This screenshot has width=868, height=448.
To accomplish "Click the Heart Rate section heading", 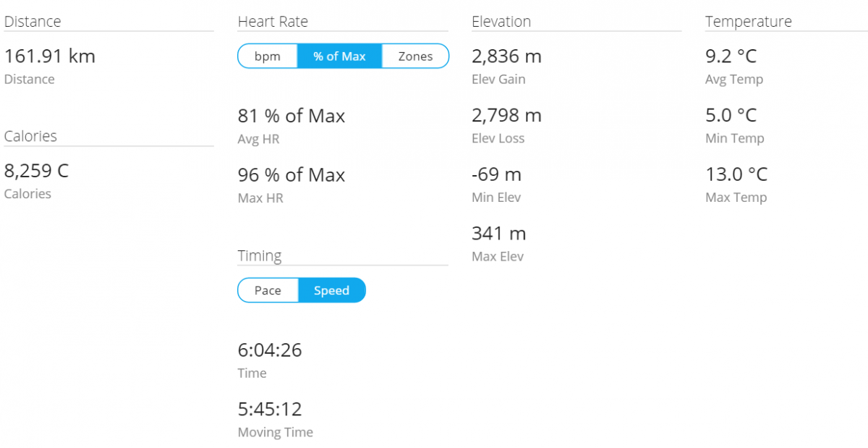I will [x=273, y=22].
